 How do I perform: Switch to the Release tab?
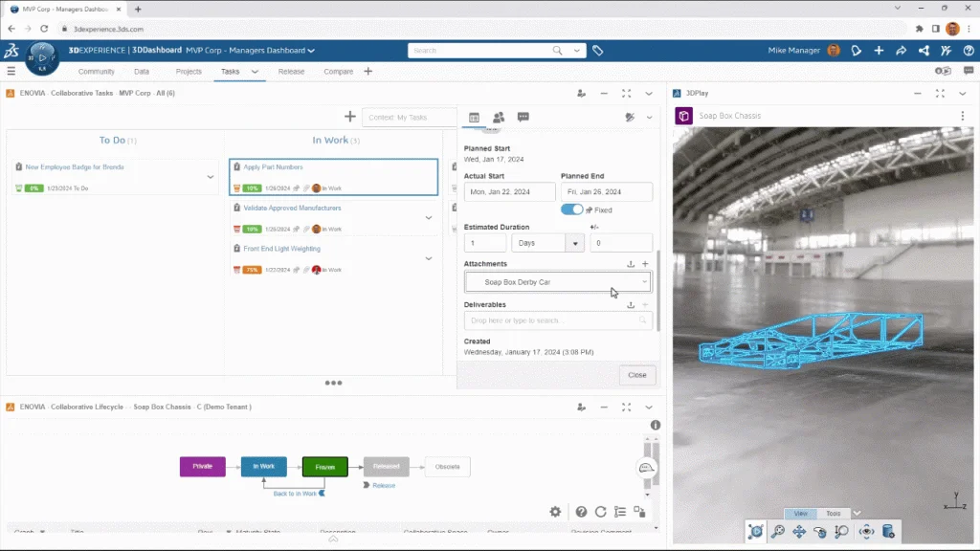(291, 72)
